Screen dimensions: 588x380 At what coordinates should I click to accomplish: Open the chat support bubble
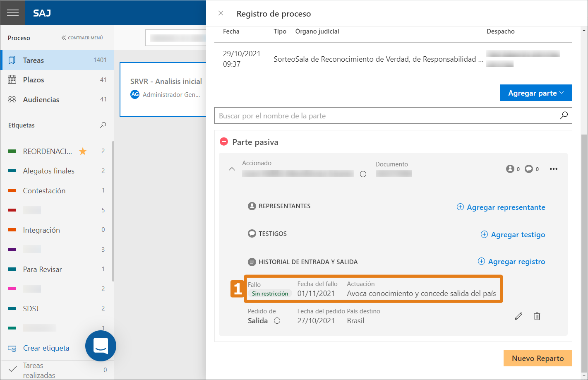point(101,346)
